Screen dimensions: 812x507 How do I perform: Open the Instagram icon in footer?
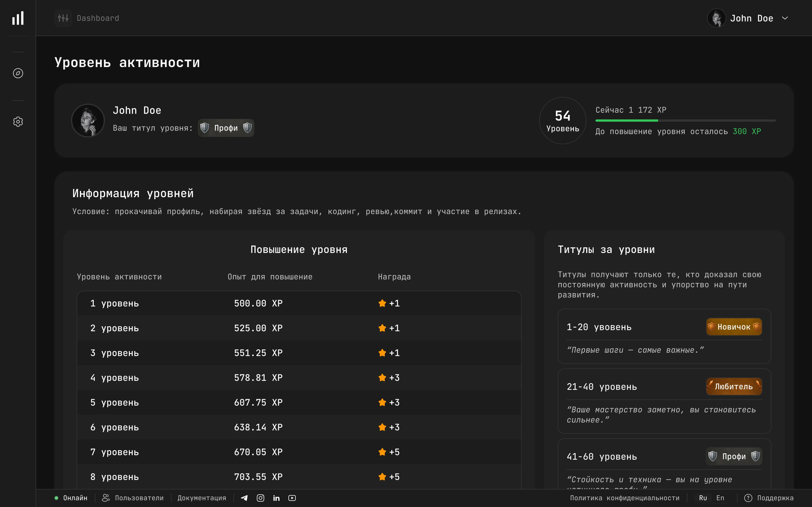[x=260, y=498]
